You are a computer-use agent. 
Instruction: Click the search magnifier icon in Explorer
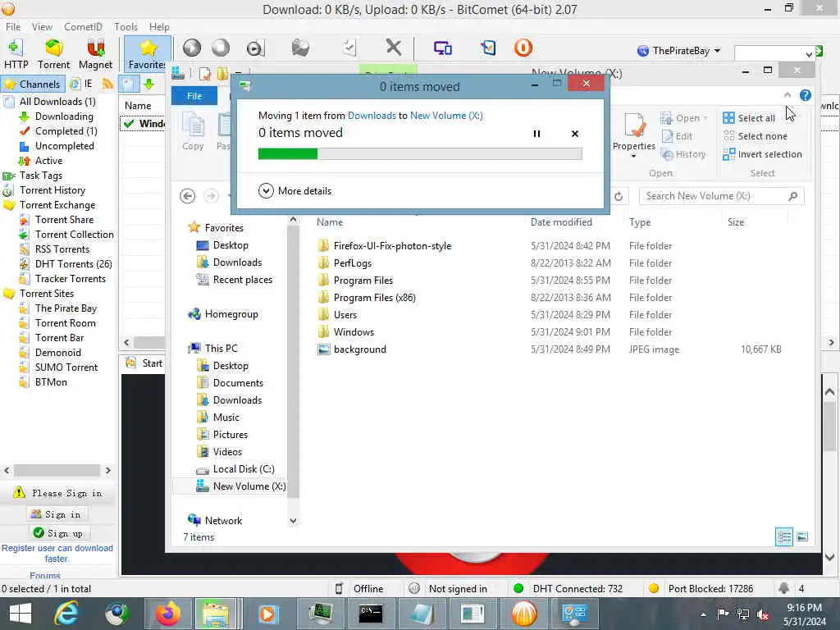point(793,196)
